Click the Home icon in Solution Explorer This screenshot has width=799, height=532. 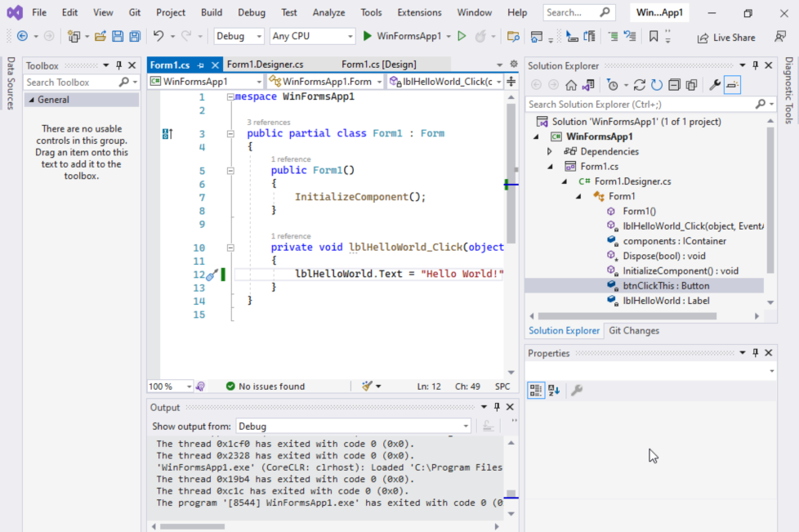(x=571, y=85)
